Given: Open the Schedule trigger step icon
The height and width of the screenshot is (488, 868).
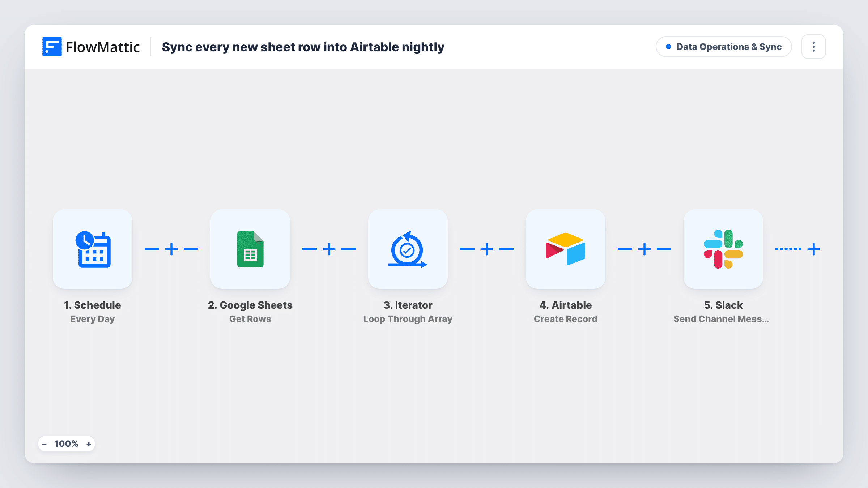Looking at the screenshot, I should [93, 249].
